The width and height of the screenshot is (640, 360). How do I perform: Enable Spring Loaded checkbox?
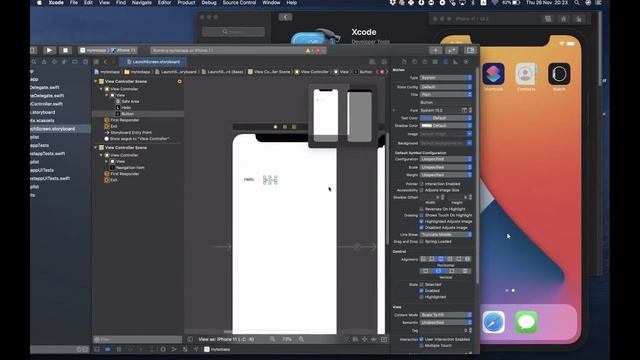click(x=422, y=242)
